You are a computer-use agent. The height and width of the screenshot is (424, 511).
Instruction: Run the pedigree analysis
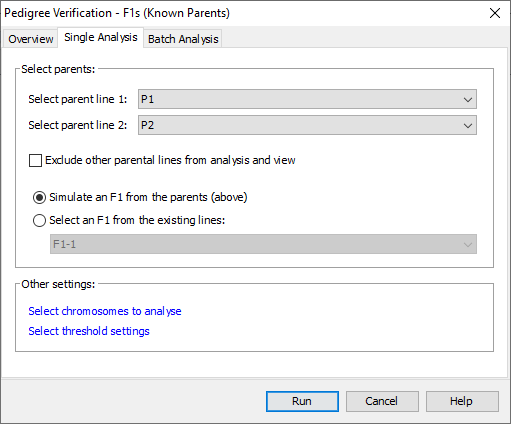[302, 401]
